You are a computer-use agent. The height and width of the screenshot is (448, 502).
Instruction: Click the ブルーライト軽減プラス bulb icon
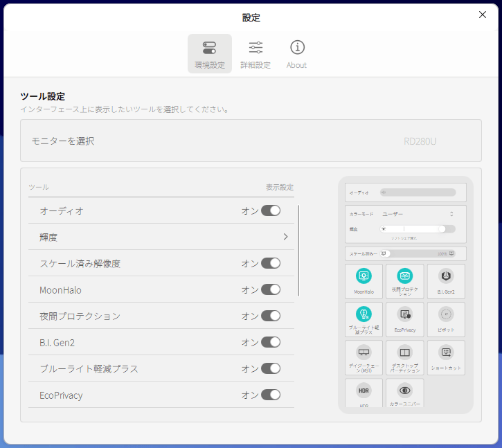tap(364, 314)
